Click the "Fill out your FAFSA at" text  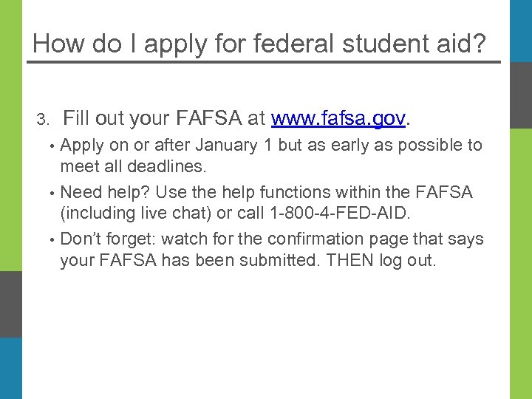click(x=165, y=118)
